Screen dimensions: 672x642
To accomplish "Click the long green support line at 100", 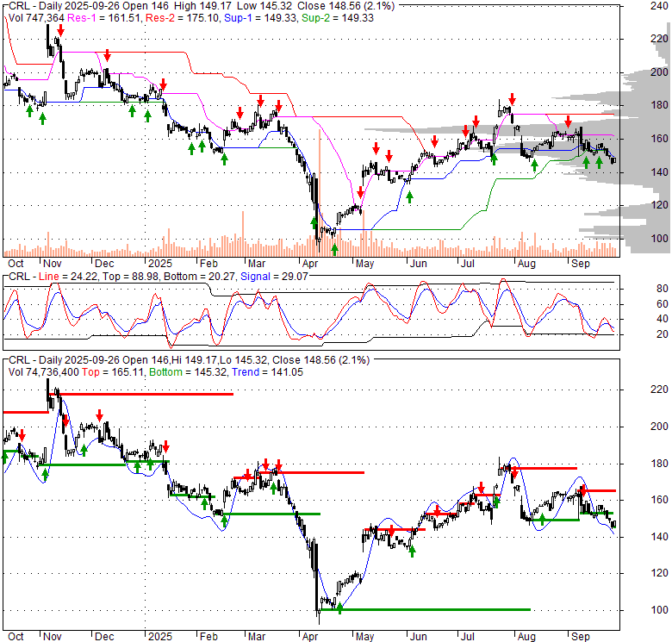I will tap(426, 609).
